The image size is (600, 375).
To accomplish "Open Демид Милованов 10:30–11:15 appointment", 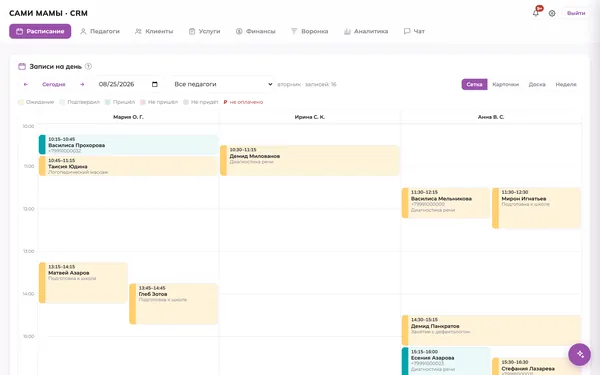I will coord(310,161).
